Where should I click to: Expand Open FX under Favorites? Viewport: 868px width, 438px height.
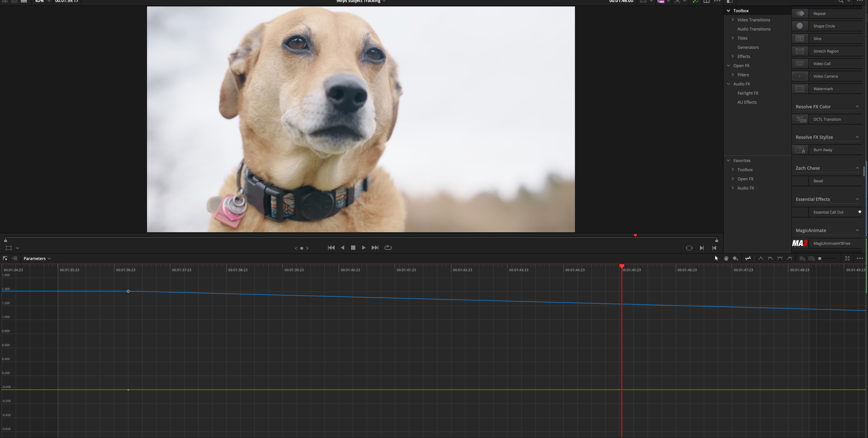732,179
